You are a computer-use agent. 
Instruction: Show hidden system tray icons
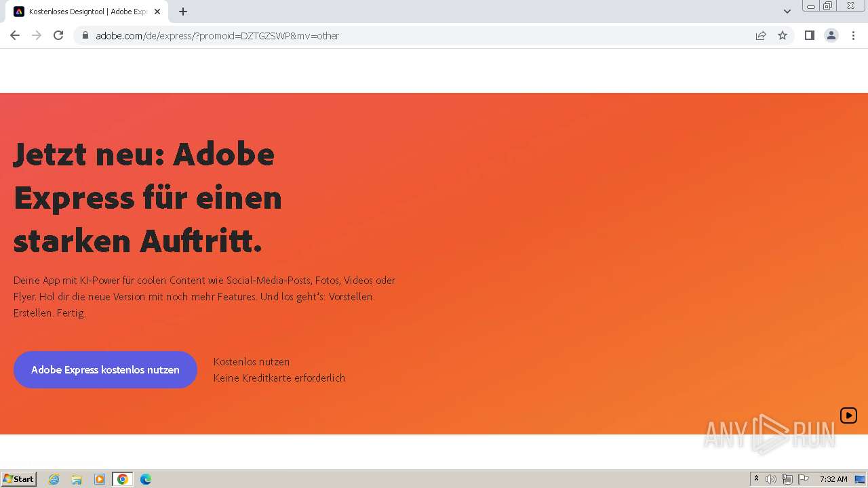click(x=757, y=479)
